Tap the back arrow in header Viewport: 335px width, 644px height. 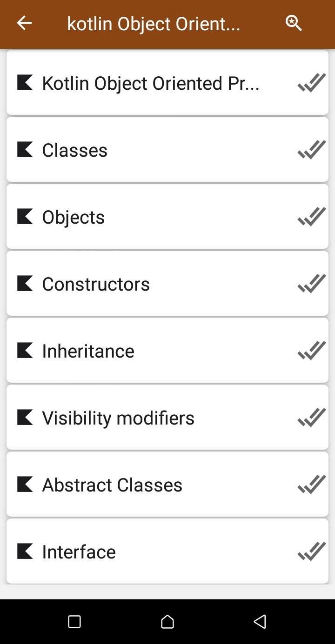pos(24,23)
